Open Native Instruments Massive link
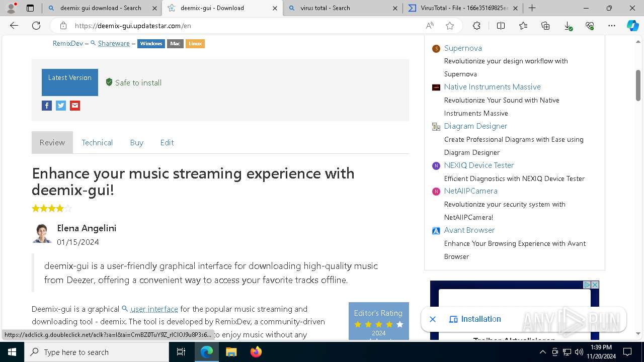 coord(492,87)
